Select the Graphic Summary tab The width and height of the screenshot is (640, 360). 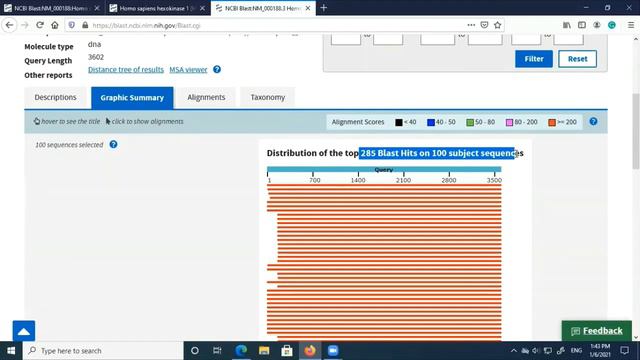point(132,98)
